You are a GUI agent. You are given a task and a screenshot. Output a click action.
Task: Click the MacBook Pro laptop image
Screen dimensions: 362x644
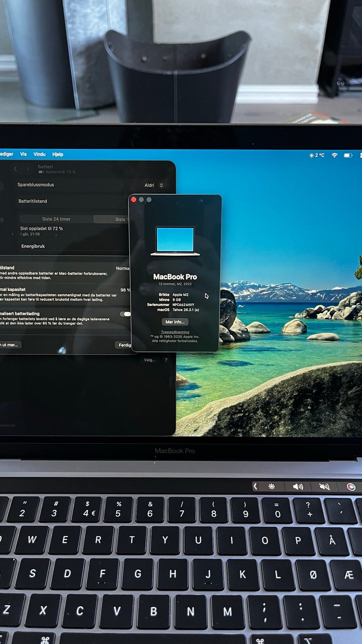pyautogui.click(x=175, y=241)
